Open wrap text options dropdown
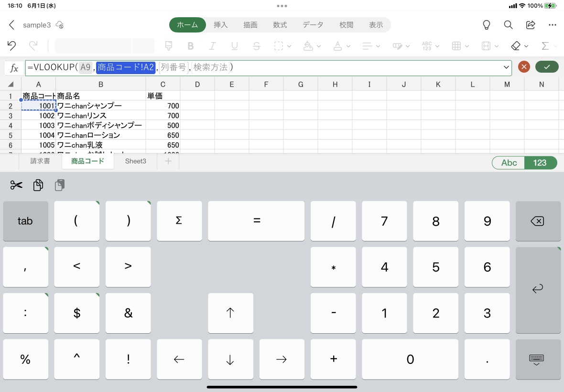564x392 pixels. pyautogui.click(x=401, y=46)
